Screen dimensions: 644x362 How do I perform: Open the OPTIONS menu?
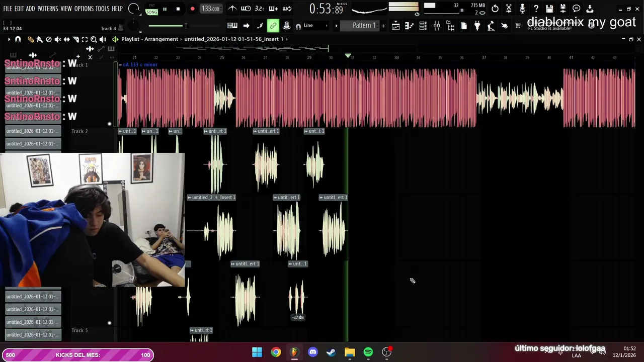pyautogui.click(x=84, y=9)
